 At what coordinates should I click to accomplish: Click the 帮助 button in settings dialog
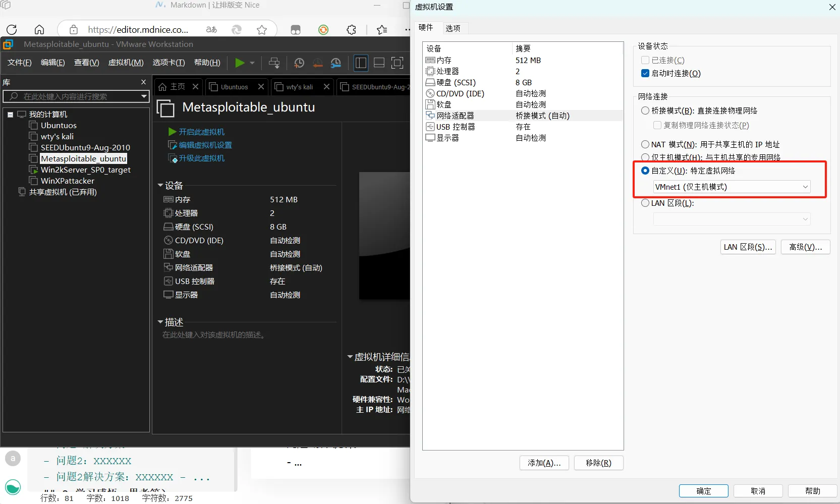[x=812, y=491]
